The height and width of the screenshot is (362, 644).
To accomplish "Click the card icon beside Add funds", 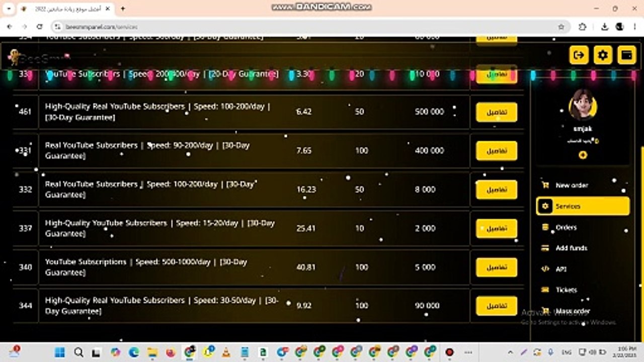I will (x=545, y=248).
